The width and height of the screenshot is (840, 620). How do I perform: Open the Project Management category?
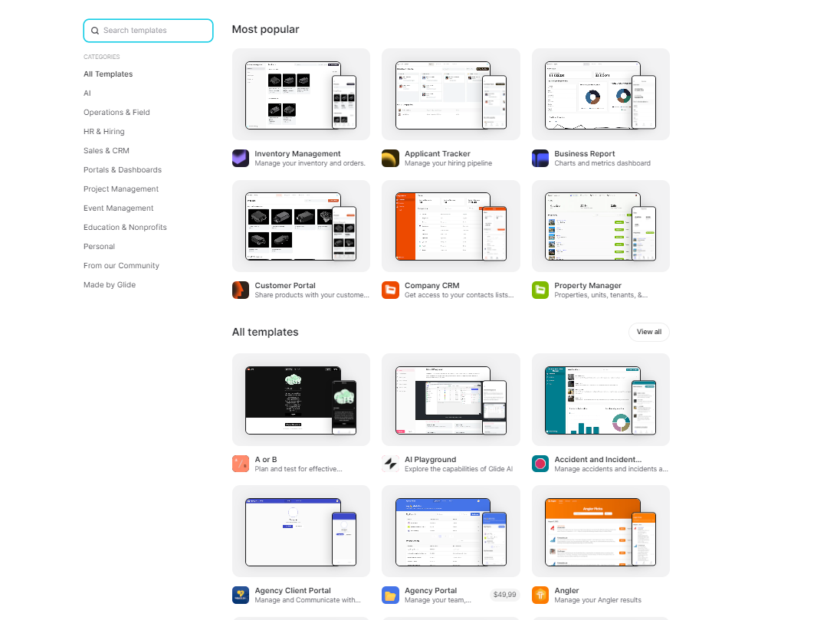tap(121, 189)
